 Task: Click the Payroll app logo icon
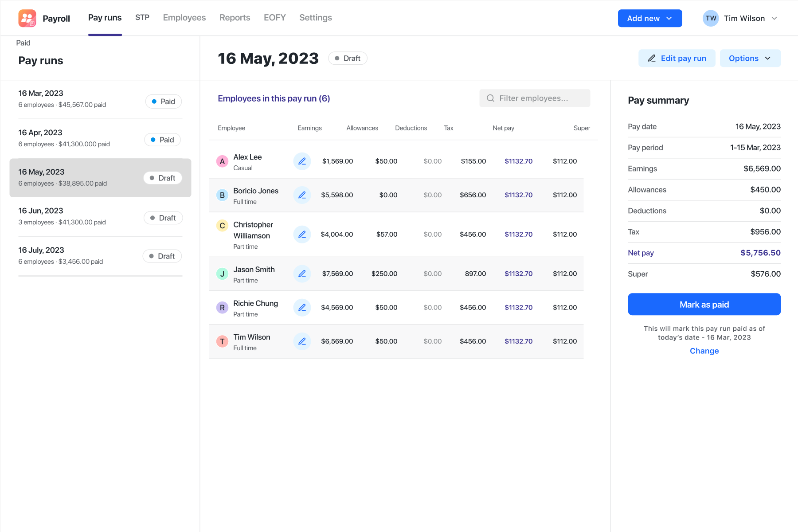pos(27,18)
